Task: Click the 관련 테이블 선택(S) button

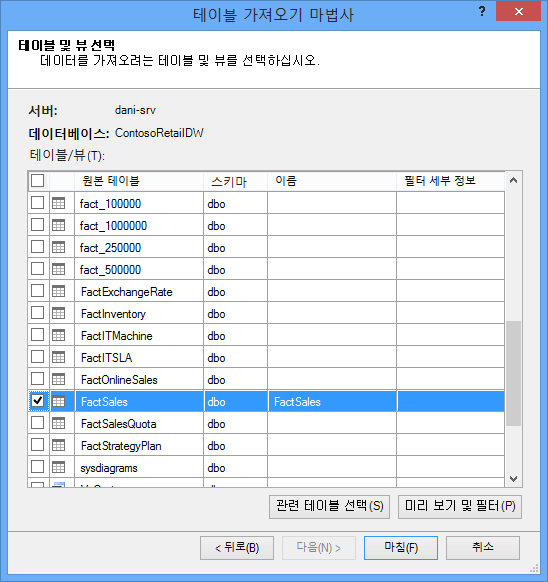Action: [329, 506]
